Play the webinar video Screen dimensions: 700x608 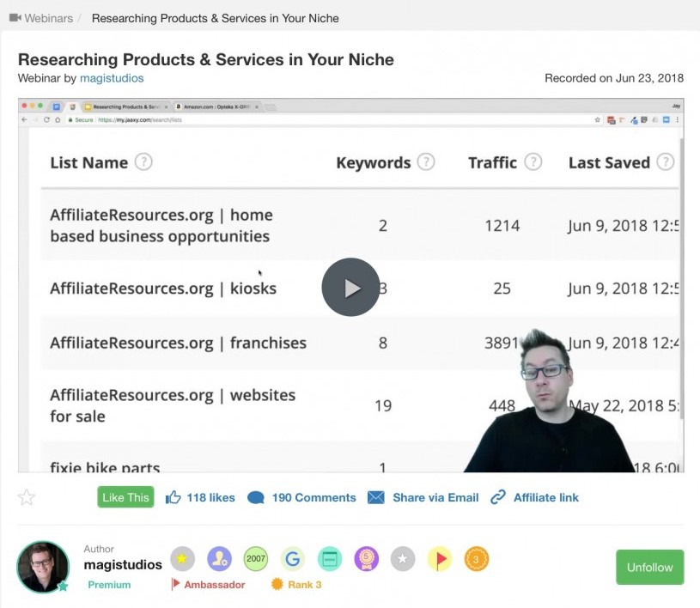tap(350, 287)
